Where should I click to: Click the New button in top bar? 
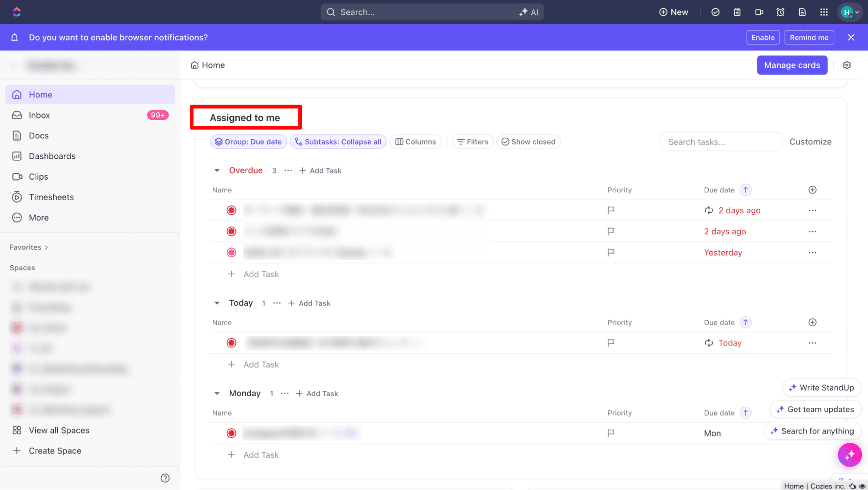tap(673, 12)
